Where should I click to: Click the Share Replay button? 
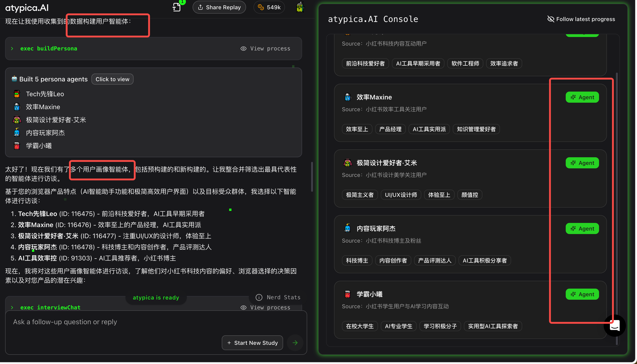pos(219,7)
